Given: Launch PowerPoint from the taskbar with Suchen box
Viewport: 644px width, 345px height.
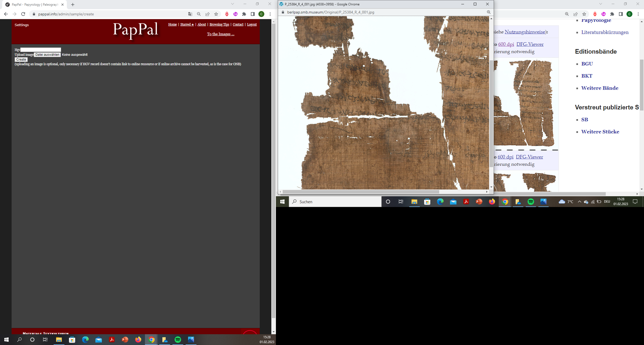Looking at the screenshot, I should pyautogui.click(x=479, y=202).
